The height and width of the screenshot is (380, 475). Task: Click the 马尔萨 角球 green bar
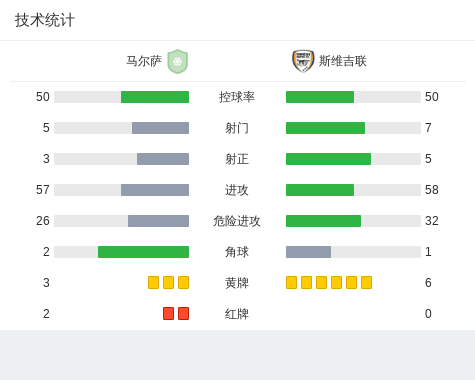coord(143,252)
